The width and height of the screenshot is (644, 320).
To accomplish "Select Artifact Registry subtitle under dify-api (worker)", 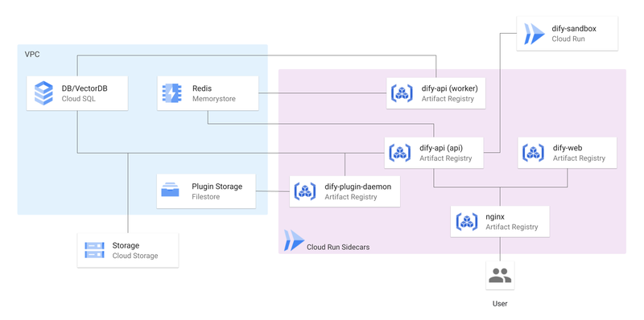I will click(x=448, y=99).
